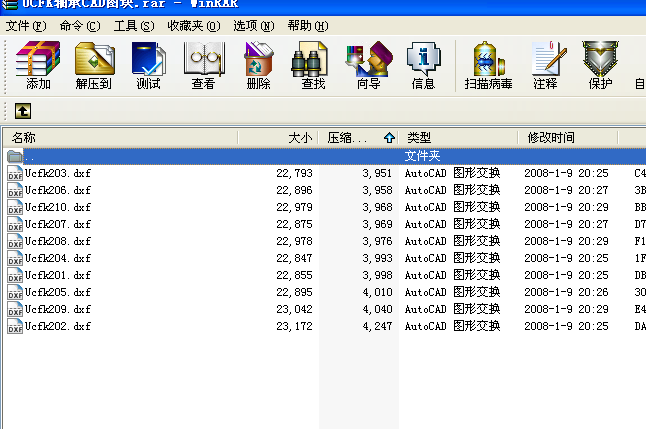Open the 查看 (View) tool
Screen dimensions: 646x429
click(203, 65)
